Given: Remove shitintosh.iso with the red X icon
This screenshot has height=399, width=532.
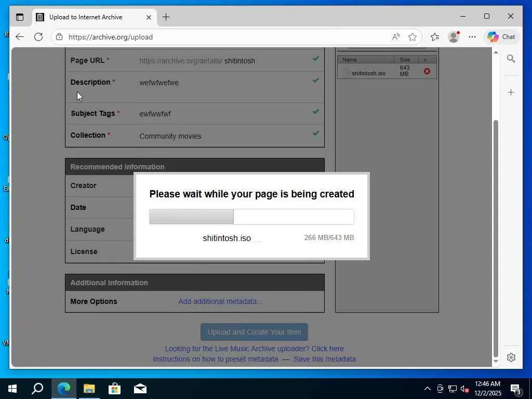Looking at the screenshot, I should click(x=427, y=71).
